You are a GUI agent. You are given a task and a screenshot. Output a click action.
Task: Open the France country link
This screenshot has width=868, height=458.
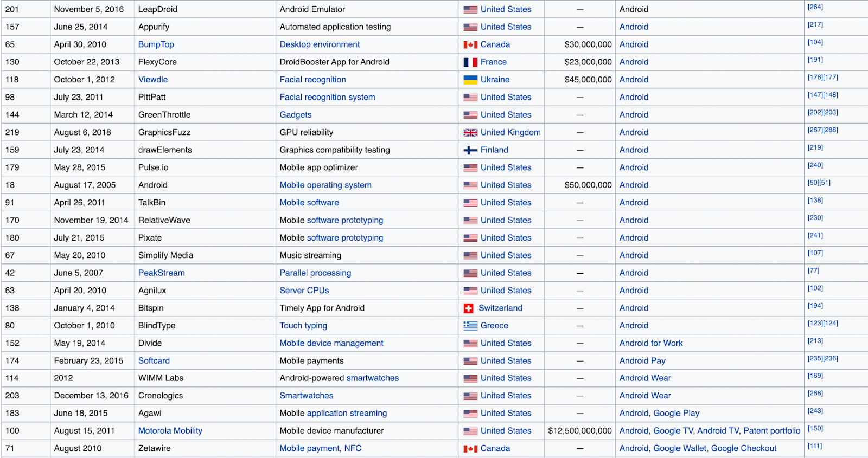coord(494,62)
